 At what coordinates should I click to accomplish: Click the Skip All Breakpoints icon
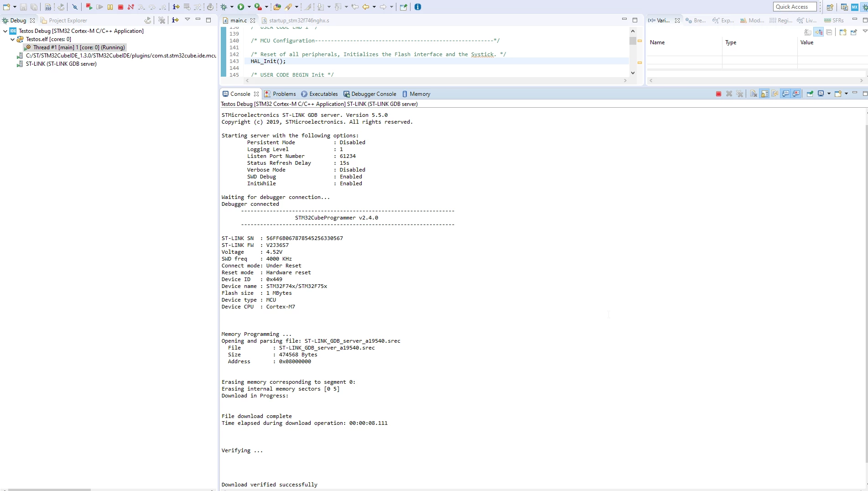[x=75, y=7]
